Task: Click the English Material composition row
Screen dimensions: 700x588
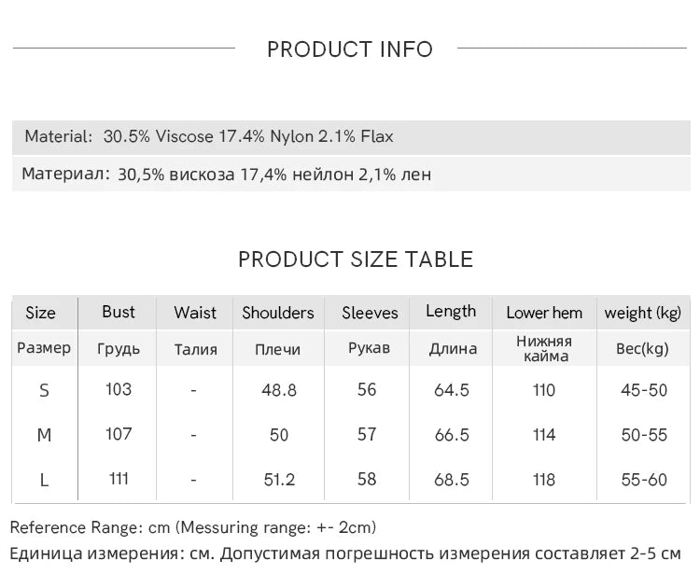Action: tap(209, 136)
